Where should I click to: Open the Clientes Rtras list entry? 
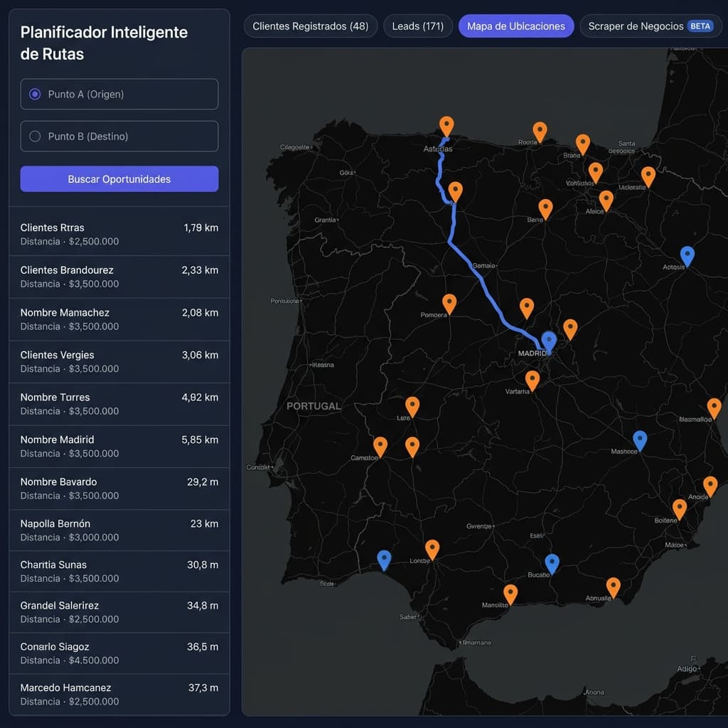point(119,234)
